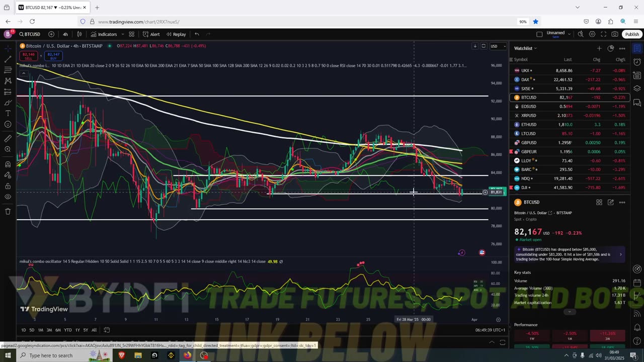The height and width of the screenshot is (362, 644).
Task: Open the USD currency dropdown
Action: (x=498, y=46)
